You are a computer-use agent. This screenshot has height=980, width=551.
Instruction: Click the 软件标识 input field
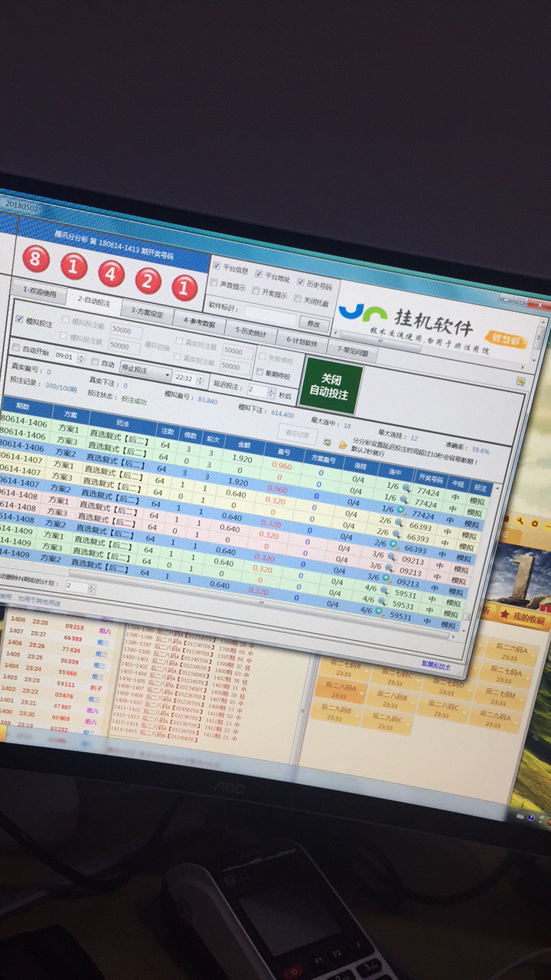pos(272,317)
